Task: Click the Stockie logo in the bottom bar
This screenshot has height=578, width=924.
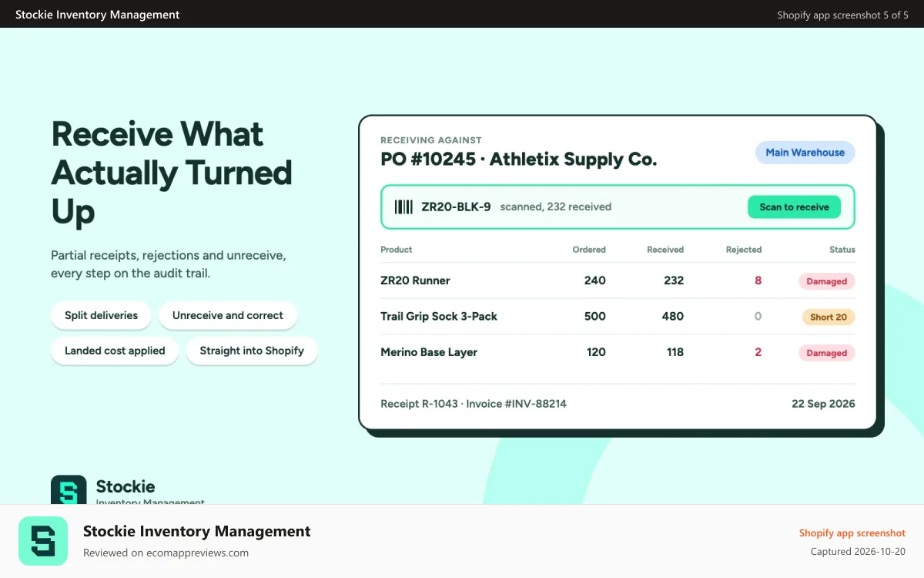Action: (43, 541)
